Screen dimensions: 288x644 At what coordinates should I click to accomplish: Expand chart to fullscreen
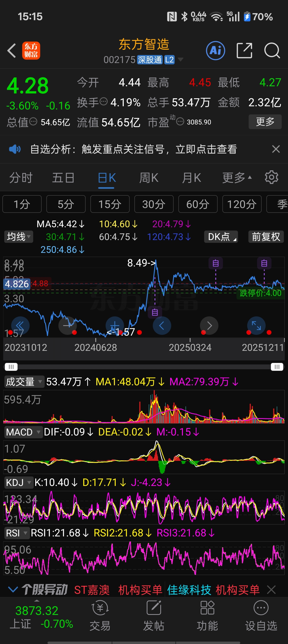(x=256, y=326)
